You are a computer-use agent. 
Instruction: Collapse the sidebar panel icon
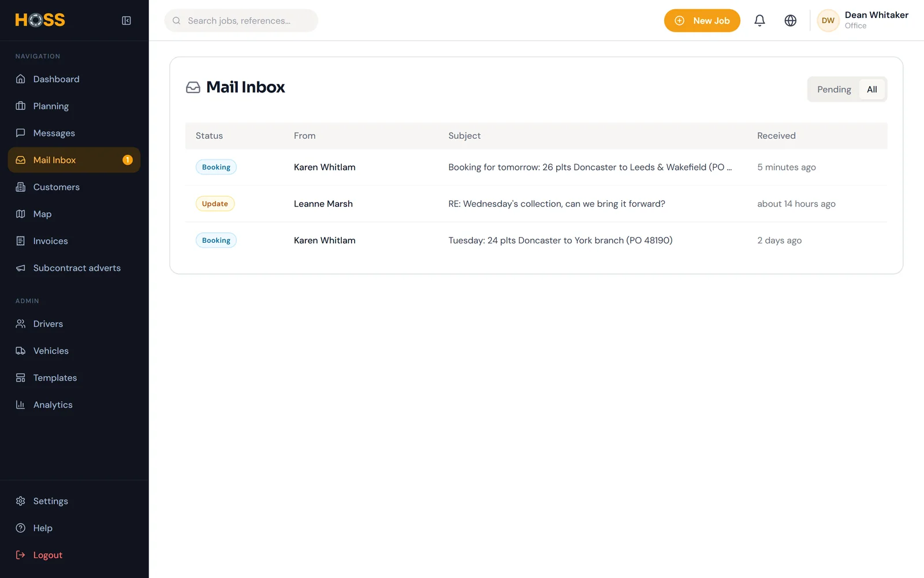[x=126, y=20]
